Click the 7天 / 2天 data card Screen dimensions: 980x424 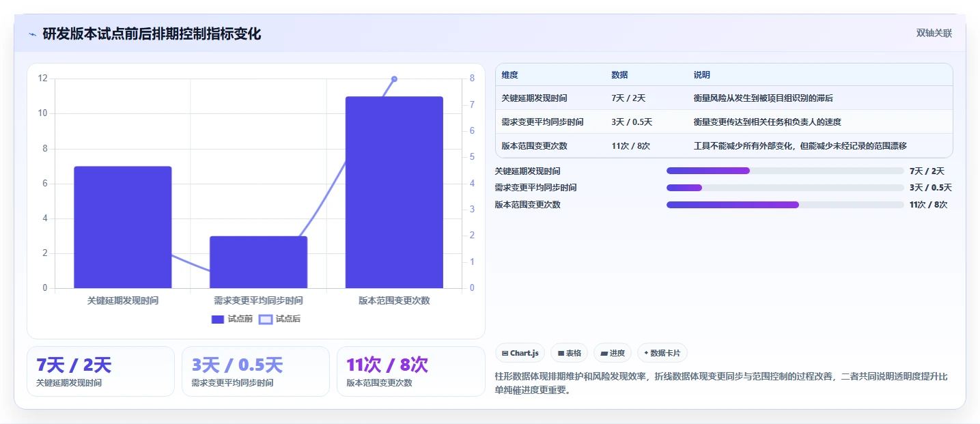pyautogui.click(x=101, y=371)
